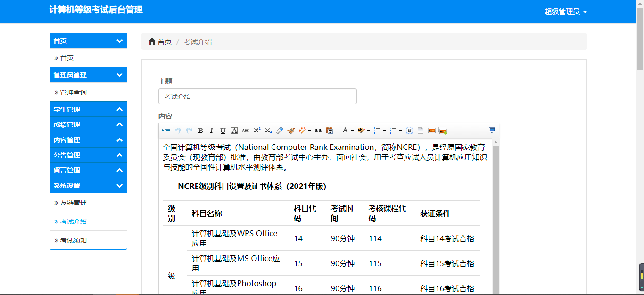Screen dimensions: 644x295
Task: Expand the 成绩管理 sidebar section
Action: 88,124
